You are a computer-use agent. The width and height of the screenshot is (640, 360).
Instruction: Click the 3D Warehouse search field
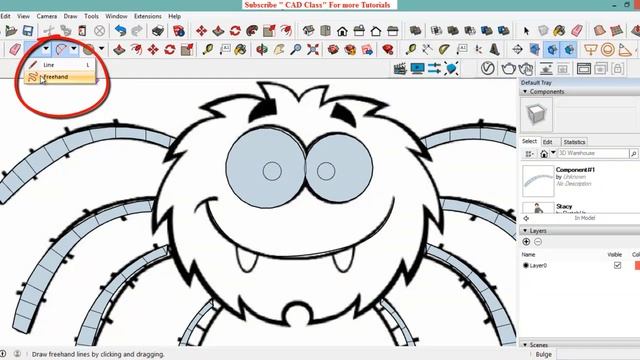pyautogui.click(x=593, y=153)
